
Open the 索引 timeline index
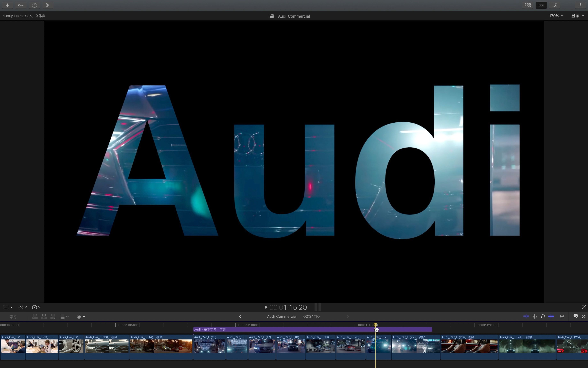pos(14,317)
